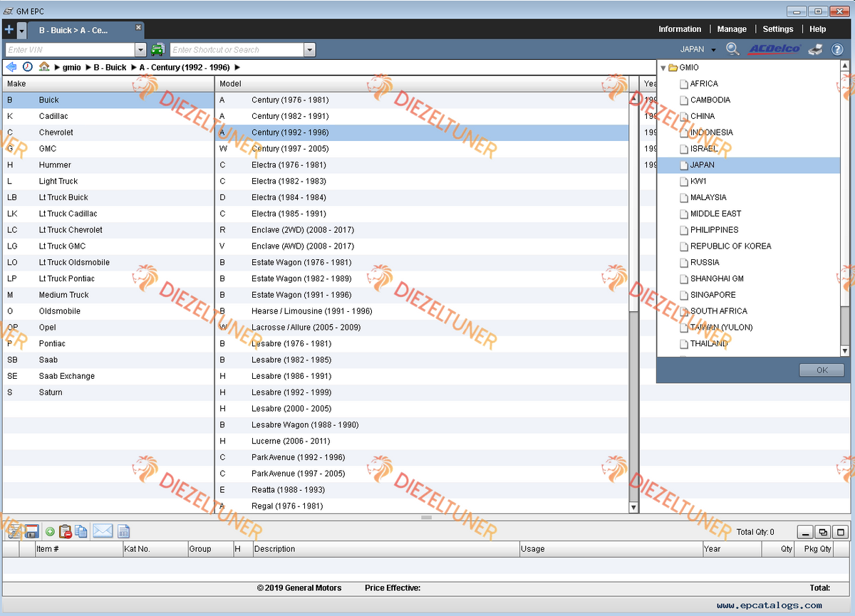This screenshot has width=855, height=616.
Task: Click the printer icon
Action: 815,49
